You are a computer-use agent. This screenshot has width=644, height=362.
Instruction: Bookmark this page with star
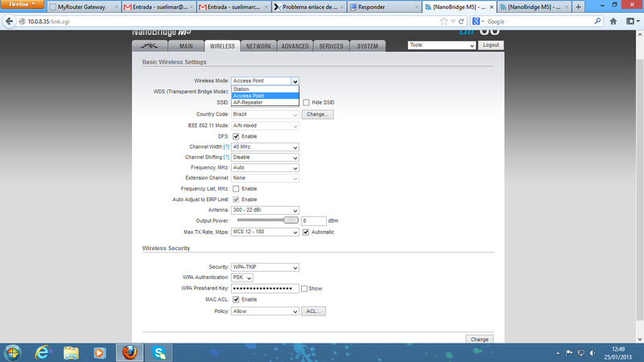(x=444, y=22)
